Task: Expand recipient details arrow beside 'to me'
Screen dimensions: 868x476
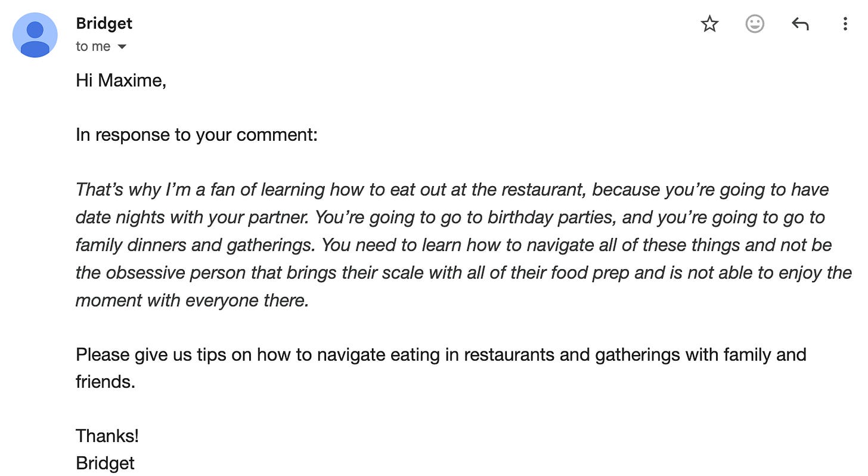Action: pyautogui.click(x=122, y=47)
